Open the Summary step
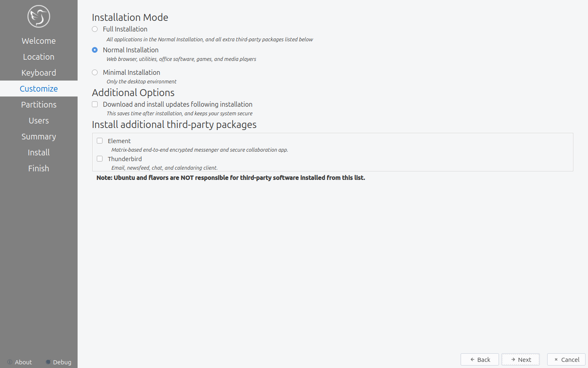Viewport: 588px width, 368px height. pyautogui.click(x=39, y=137)
